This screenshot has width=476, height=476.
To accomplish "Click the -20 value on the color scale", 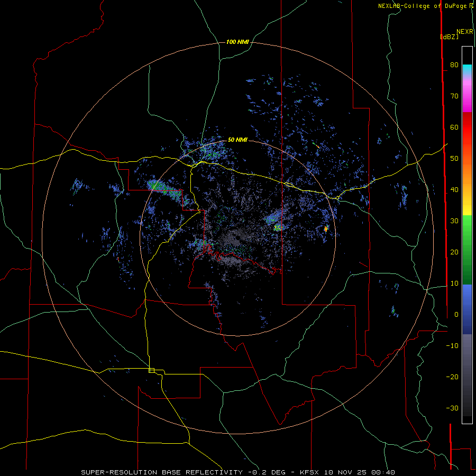I will tap(452, 377).
